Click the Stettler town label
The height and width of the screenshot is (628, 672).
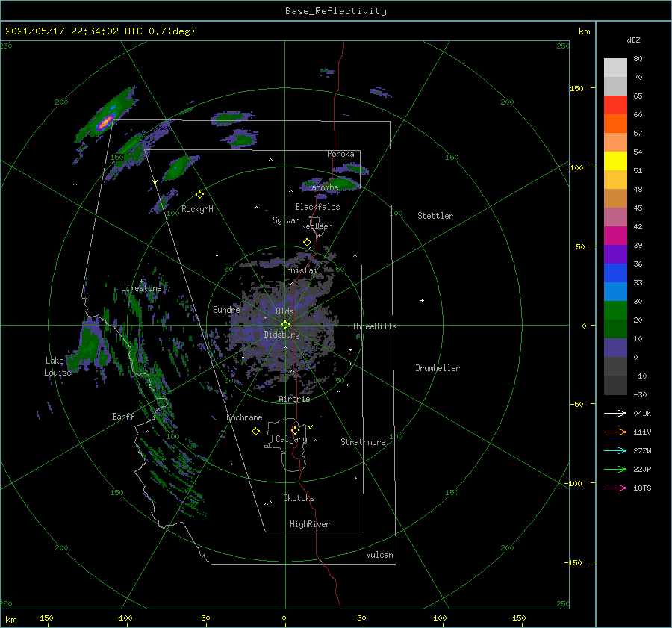(435, 216)
